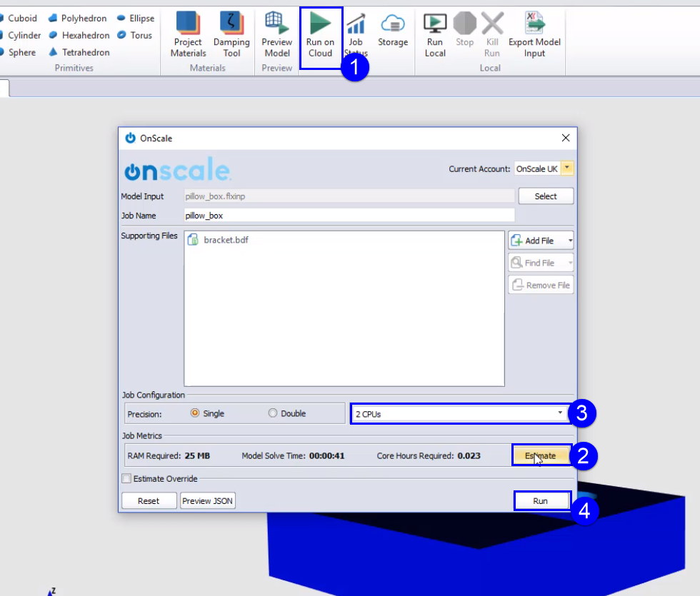The width and height of the screenshot is (700, 596).
Task: Click the Reset button
Action: (149, 501)
